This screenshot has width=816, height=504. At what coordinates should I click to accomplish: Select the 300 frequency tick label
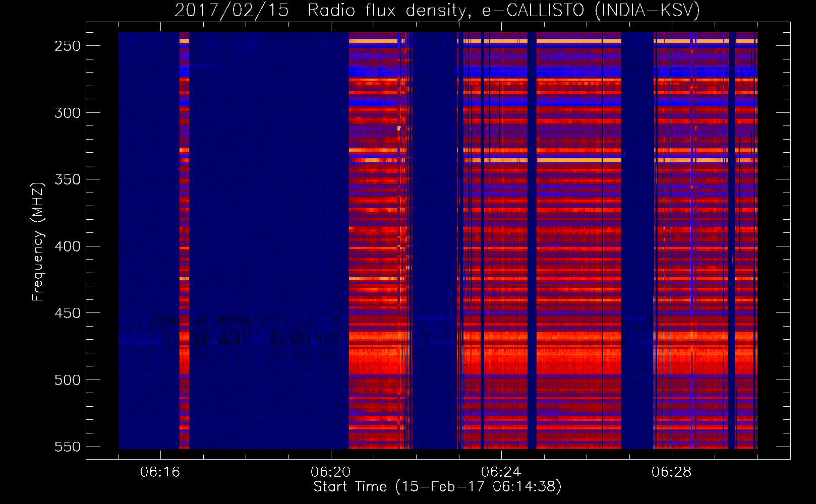(x=68, y=113)
